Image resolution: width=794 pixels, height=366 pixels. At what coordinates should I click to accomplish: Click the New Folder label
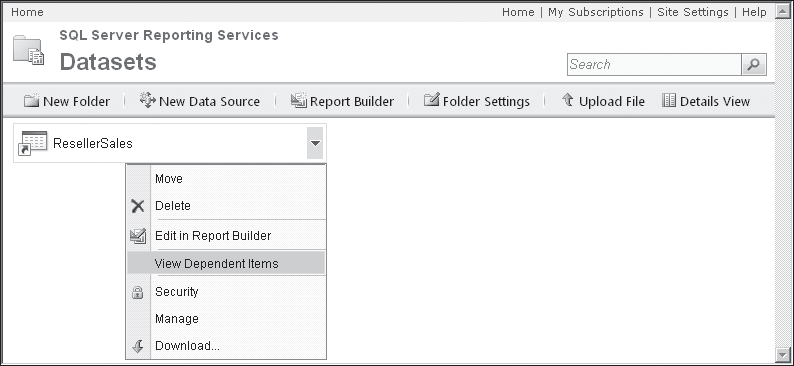[x=76, y=102]
